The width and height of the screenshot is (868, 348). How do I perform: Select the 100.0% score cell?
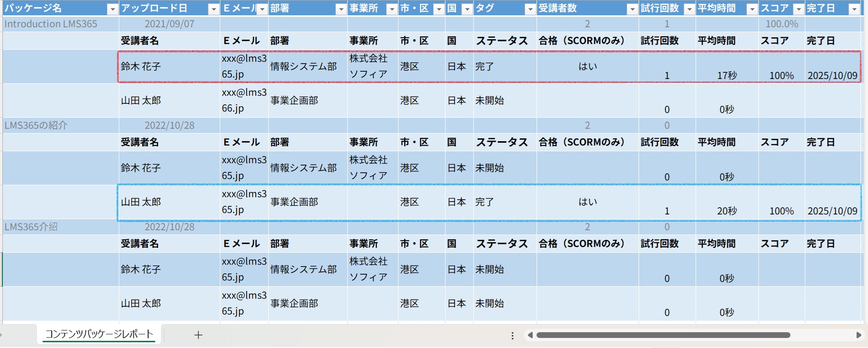coord(782,24)
